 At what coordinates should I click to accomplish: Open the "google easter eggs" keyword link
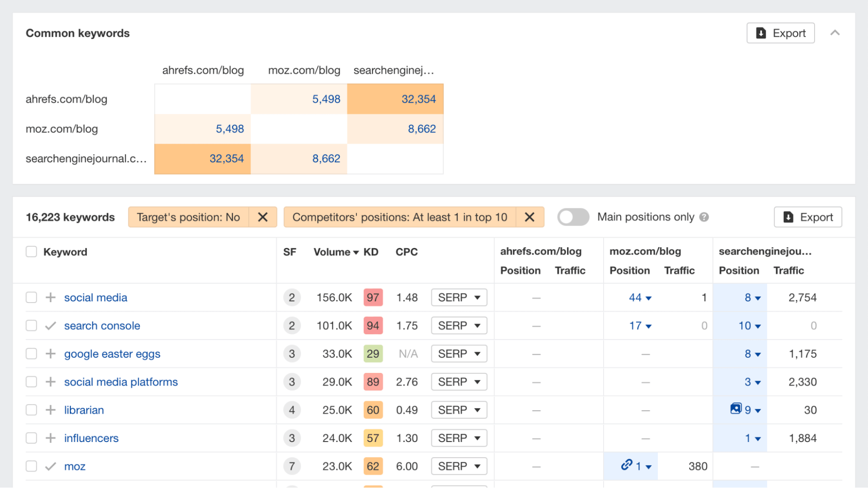(x=112, y=353)
